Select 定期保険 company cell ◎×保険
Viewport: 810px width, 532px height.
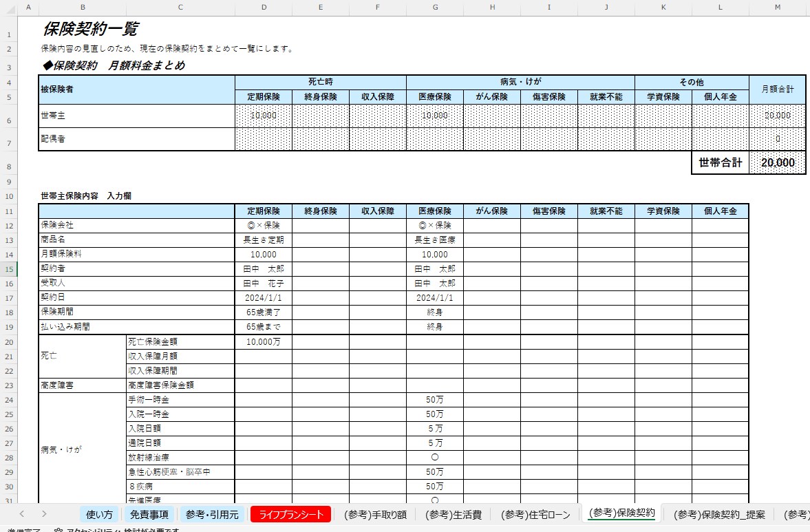(x=264, y=225)
